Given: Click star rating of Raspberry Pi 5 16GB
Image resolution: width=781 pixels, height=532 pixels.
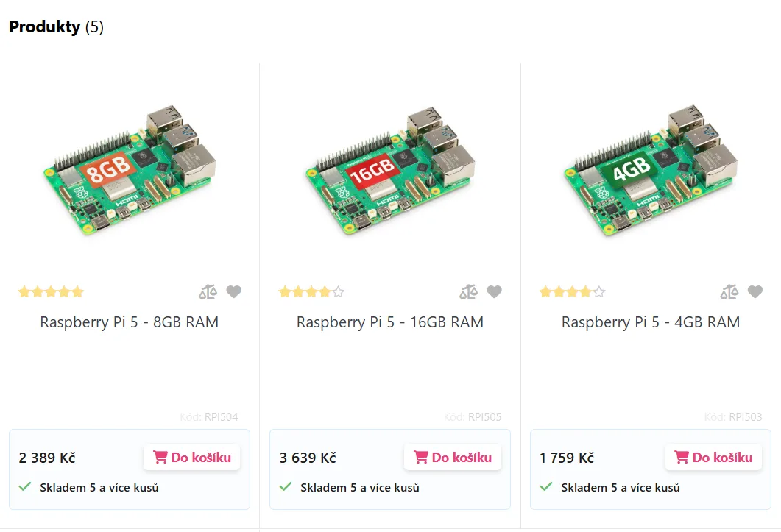Looking at the screenshot, I should click(311, 292).
